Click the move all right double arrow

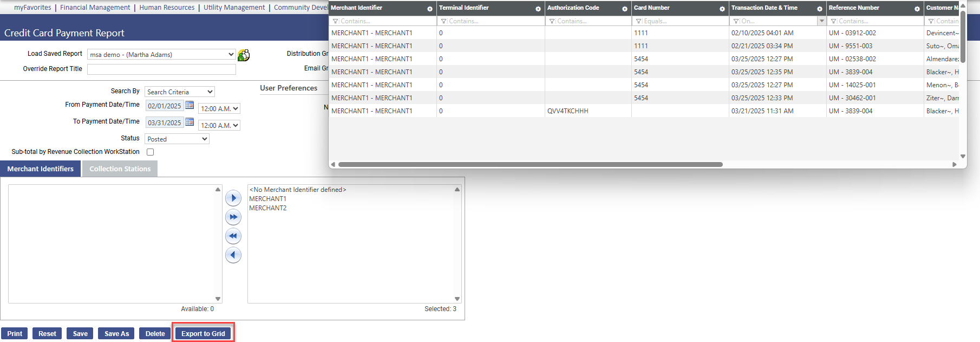(233, 217)
